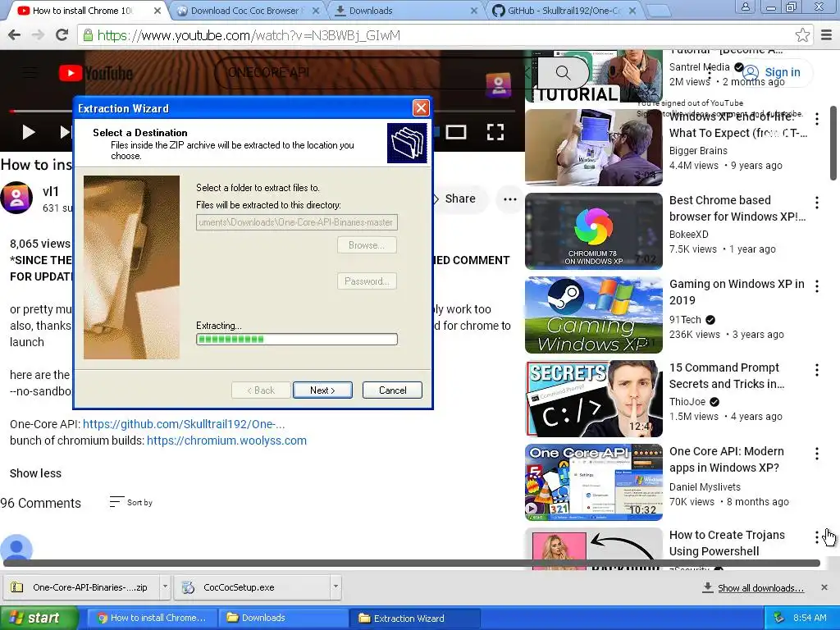Open options for Best Chrome based browser video
Image resolution: width=840 pixels, height=630 pixels.
coord(817,203)
